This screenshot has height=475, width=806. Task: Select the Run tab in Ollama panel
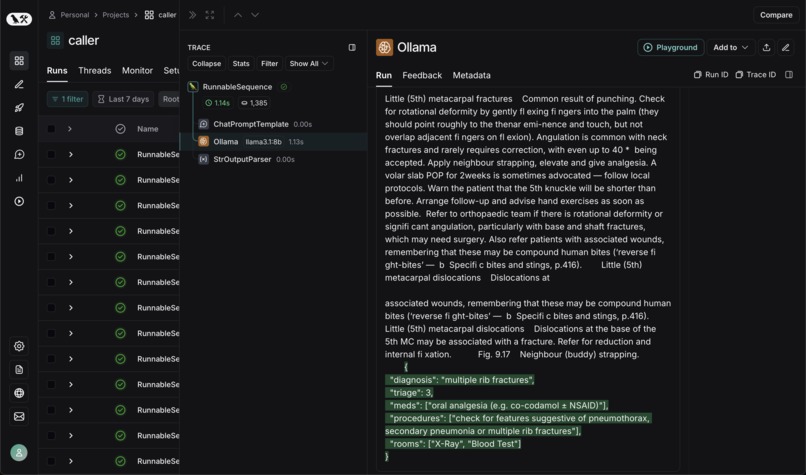click(x=383, y=75)
